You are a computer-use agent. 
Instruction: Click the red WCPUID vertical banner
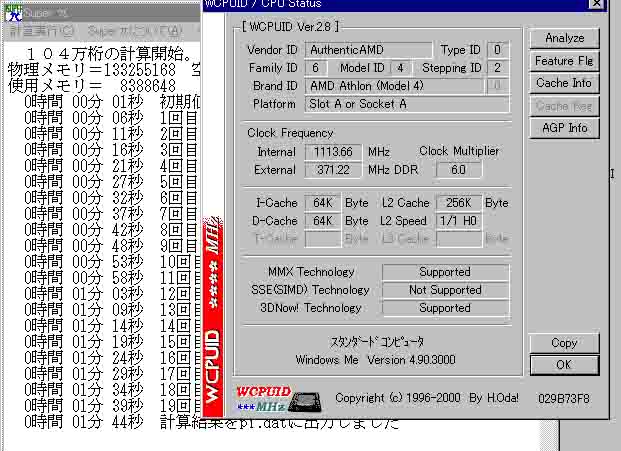click(213, 316)
